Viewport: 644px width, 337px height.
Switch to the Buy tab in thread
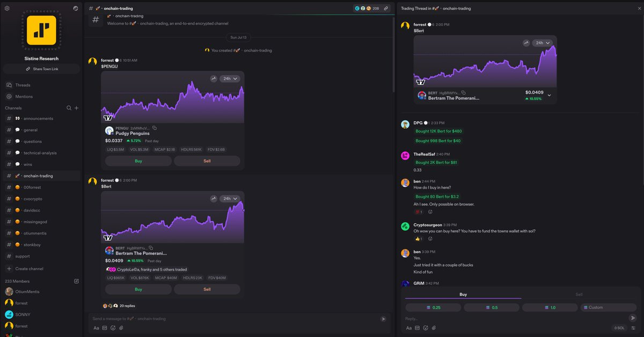[x=463, y=294]
